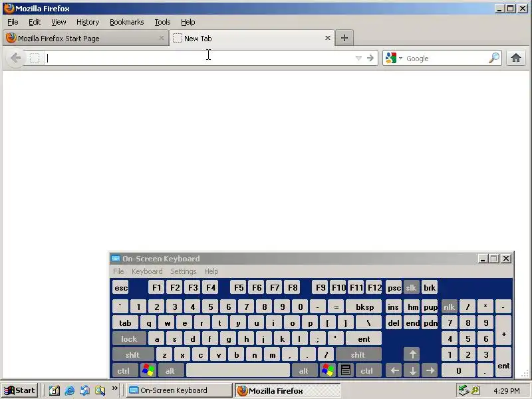Click the tab key on keyboard

click(x=125, y=323)
